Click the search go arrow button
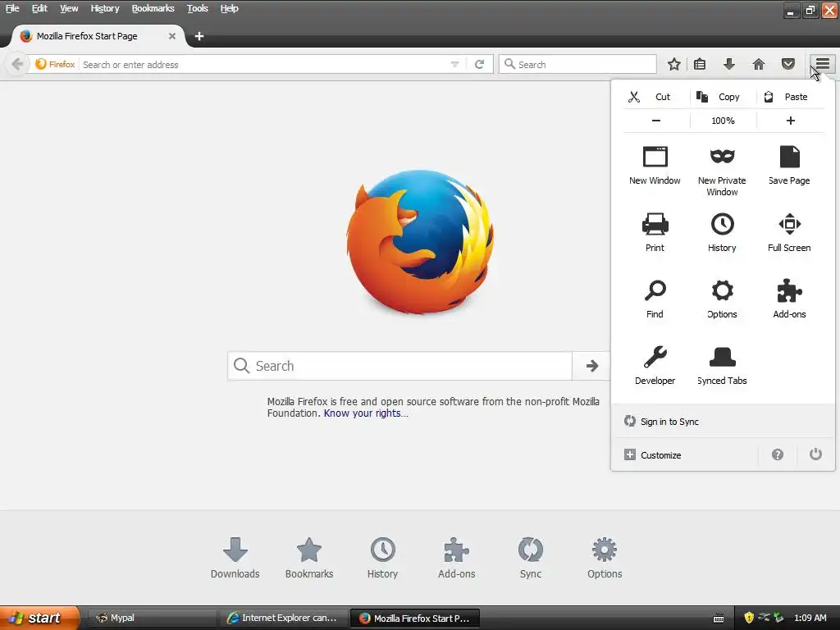The height and width of the screenshot is (630, 840). 591,366
